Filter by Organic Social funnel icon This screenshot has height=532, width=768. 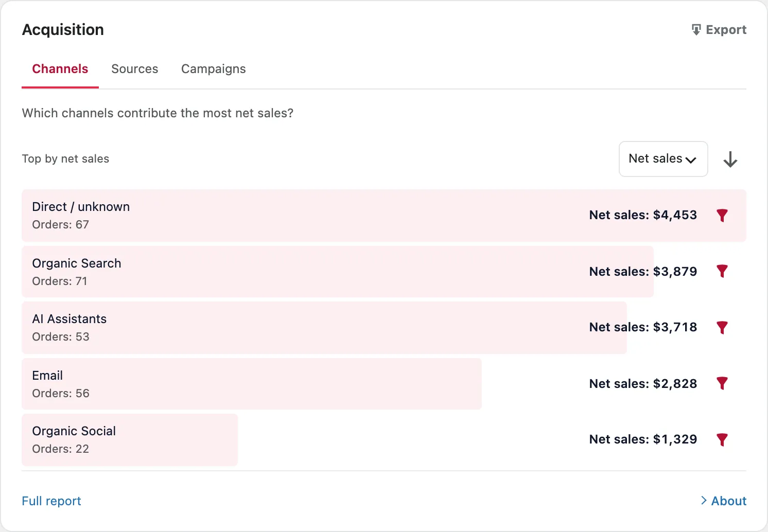point(722,439)
